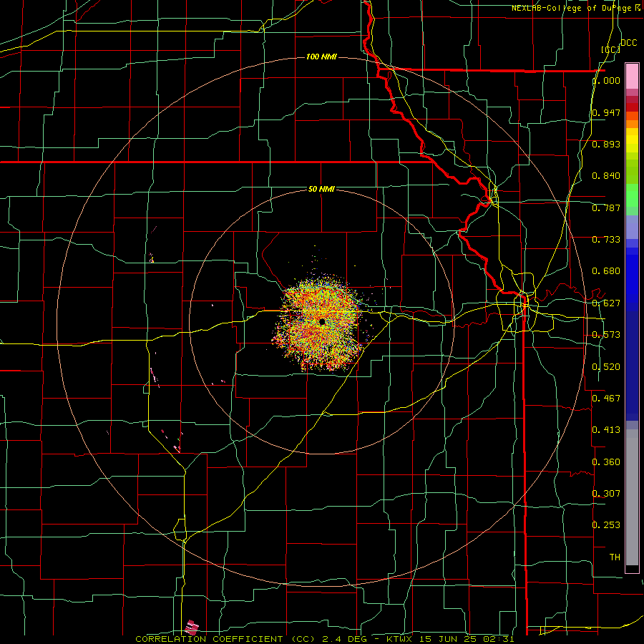
Task: Click the TH threshold label on the scale
Action: 615,557
